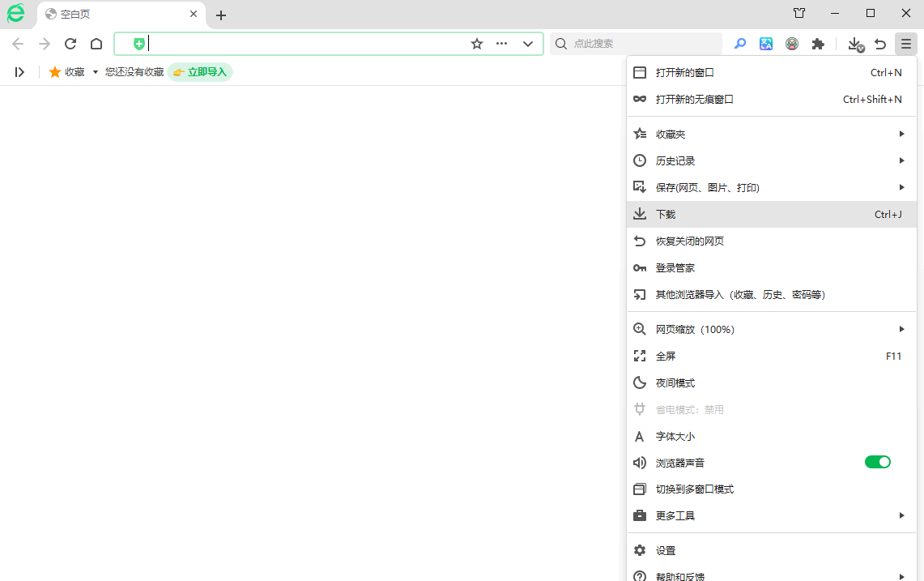Image resolution: width=924 pixels, height=581 pixels.
Task: Click the magnifier search icon in toolbar
Action: click(739, 44)
